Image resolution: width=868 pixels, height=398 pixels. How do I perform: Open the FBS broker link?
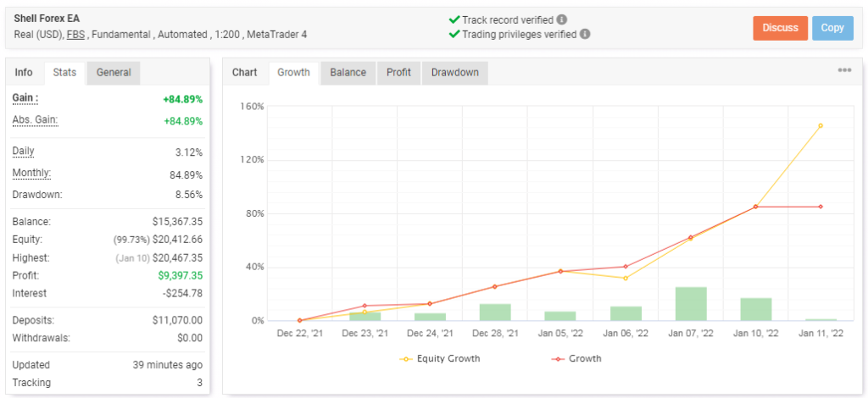(x=76, y=35)
